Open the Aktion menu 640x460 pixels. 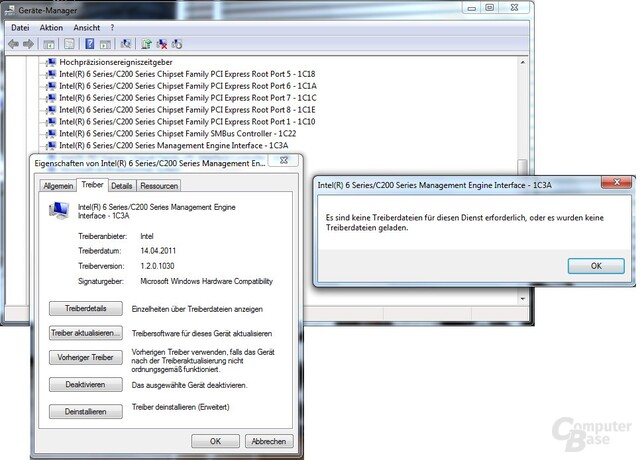click(51, 28)
